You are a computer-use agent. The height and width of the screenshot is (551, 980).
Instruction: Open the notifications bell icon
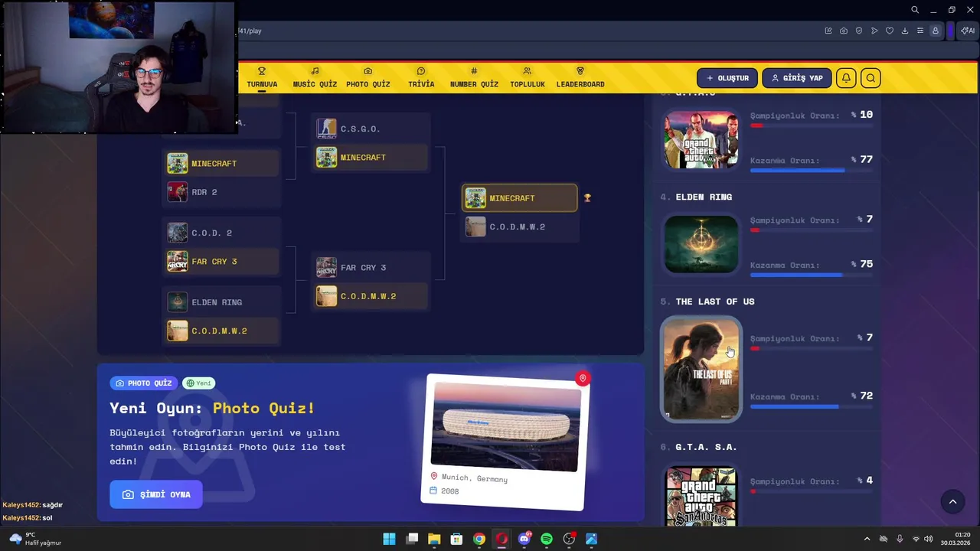[846, 78]
